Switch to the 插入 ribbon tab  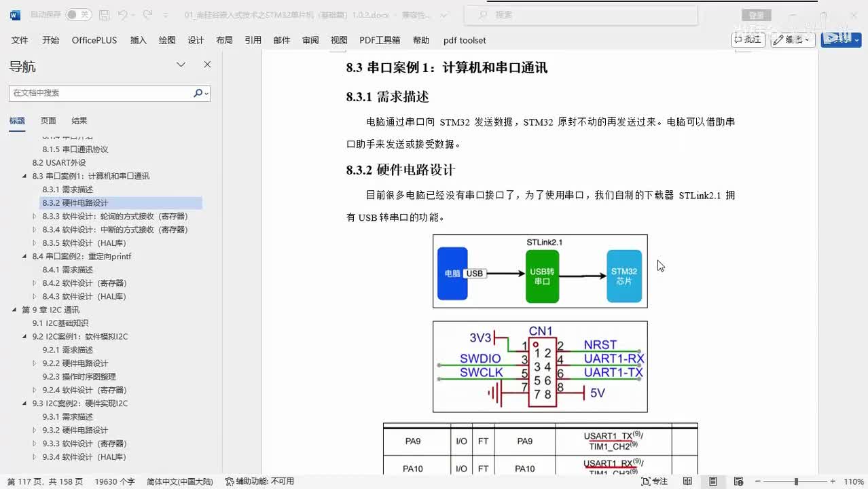[138, 40]
